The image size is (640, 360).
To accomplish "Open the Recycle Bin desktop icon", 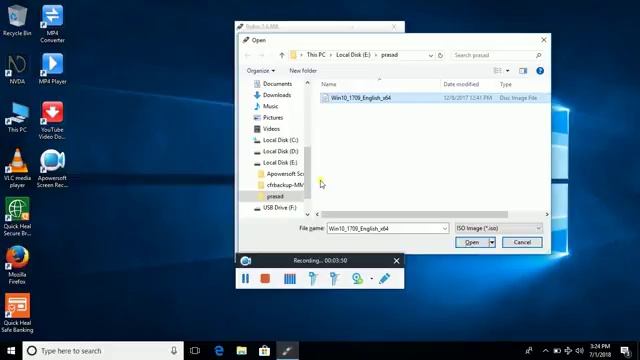I will click(17, 20).
